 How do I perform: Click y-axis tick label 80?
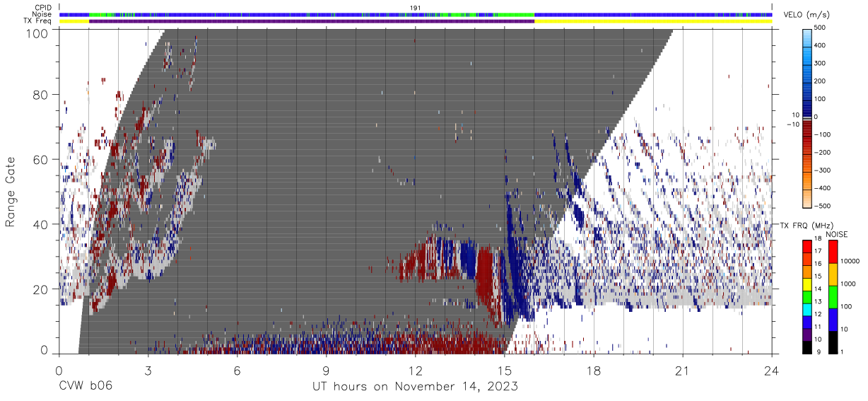pos(42,96)
